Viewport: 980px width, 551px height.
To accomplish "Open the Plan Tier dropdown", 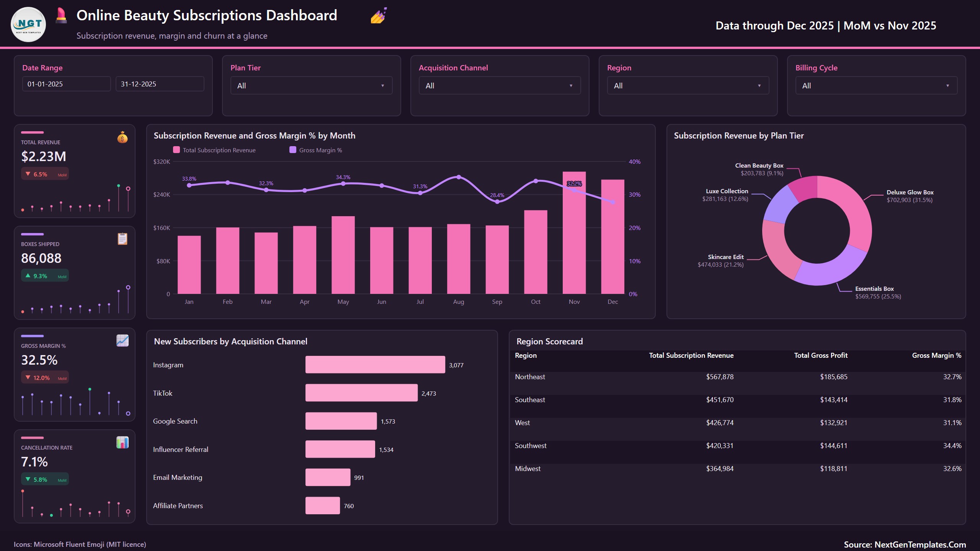I will [311, 86].
